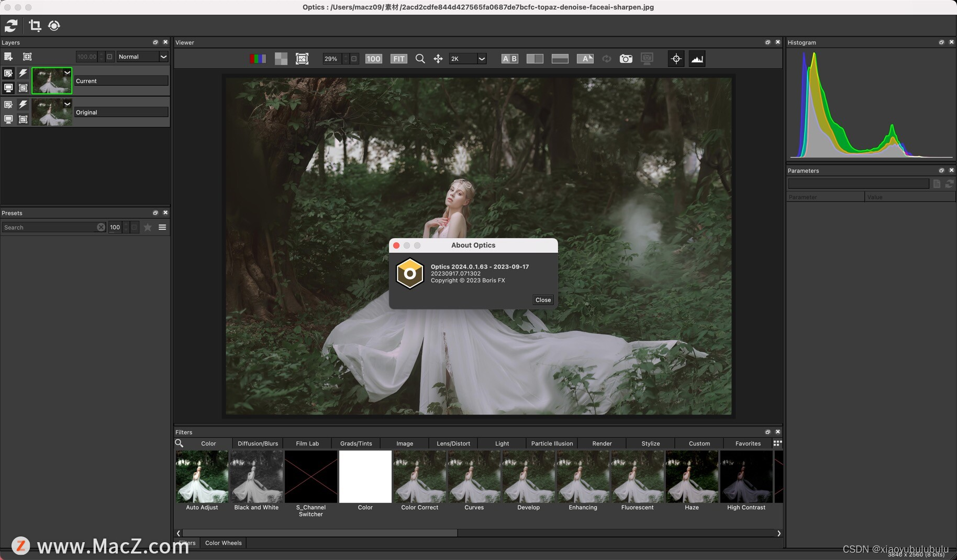The width and height of the screenshot is (957, 560).
Task: Float the Filters panel with undock icon
Action: 767,432
